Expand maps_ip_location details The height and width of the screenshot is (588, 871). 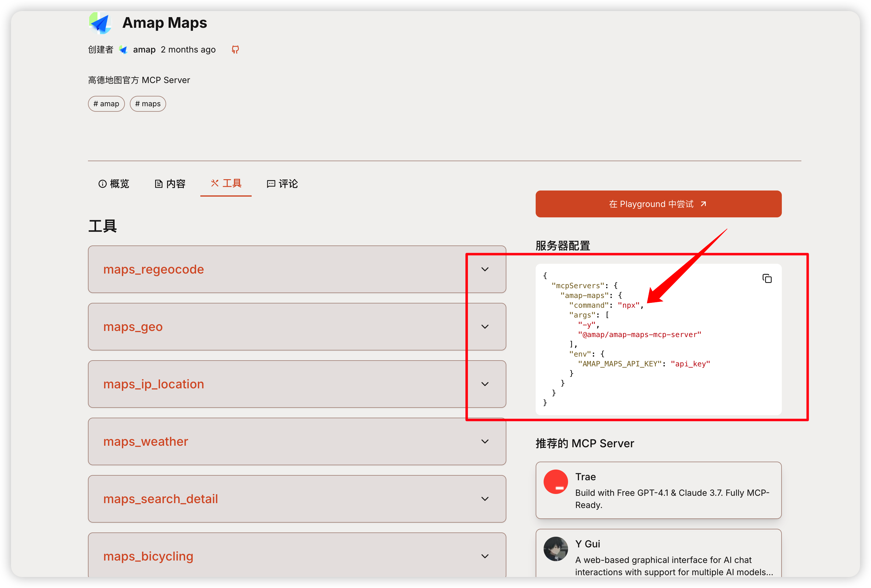point(485,384)
